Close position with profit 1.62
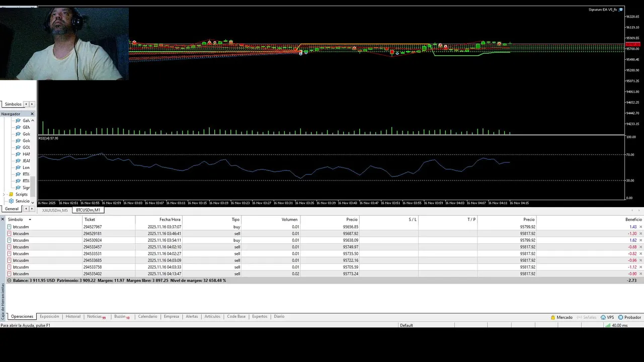This screenshot has width=644, height=362. pos(640,240)
